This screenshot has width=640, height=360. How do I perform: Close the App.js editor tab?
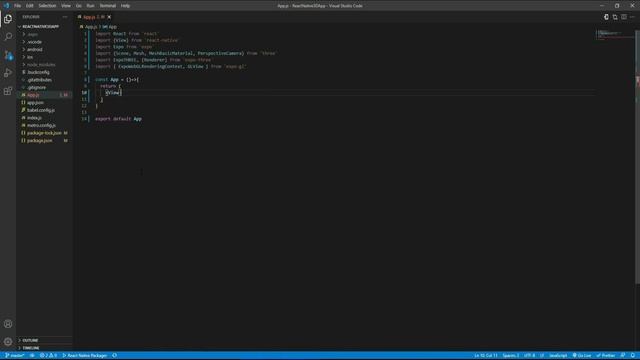pyautogui.click(x=109, y=17)
